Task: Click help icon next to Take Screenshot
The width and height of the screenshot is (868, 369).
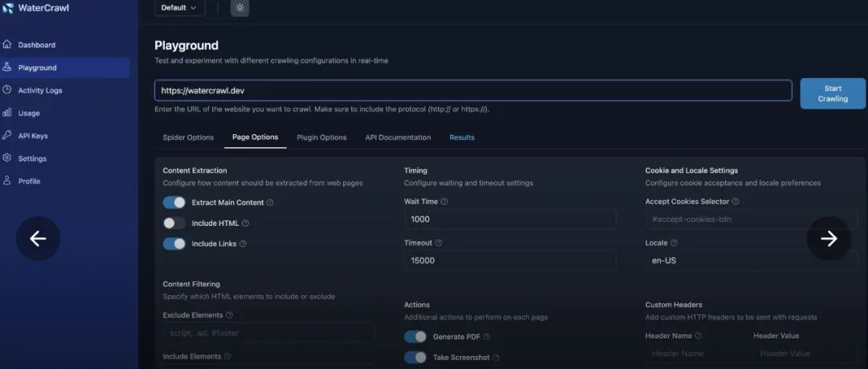Action: click(496, 358)
